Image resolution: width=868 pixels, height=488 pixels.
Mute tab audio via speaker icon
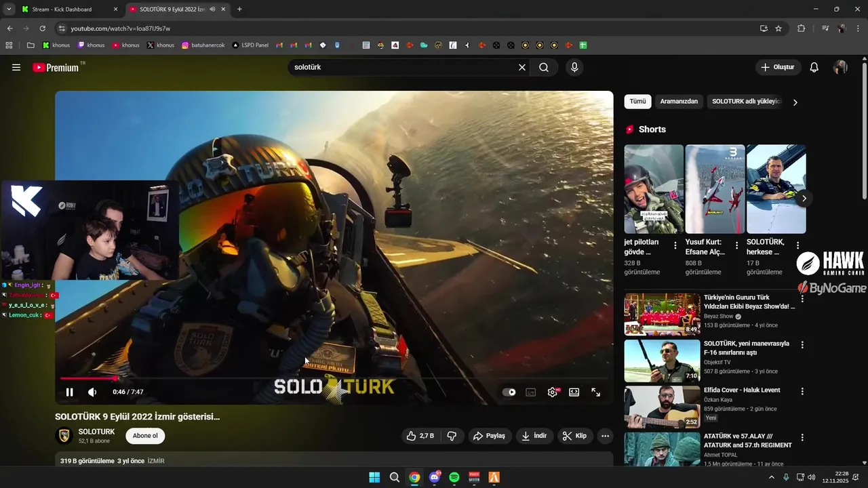[x=212, y=9]
